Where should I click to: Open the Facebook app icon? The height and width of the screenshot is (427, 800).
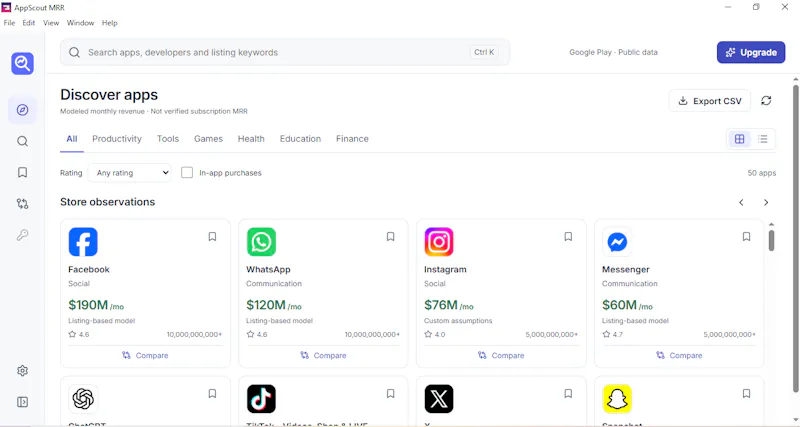click(x=83, y=242)
